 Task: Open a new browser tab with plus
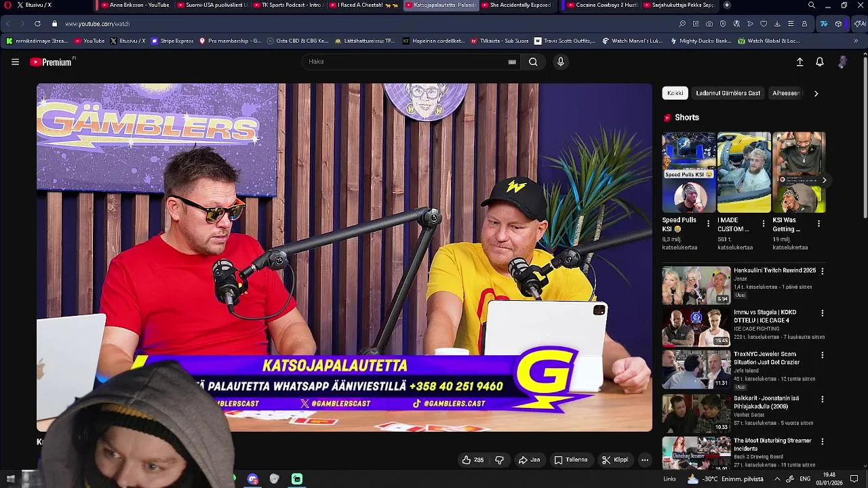[x=726, y=5]
